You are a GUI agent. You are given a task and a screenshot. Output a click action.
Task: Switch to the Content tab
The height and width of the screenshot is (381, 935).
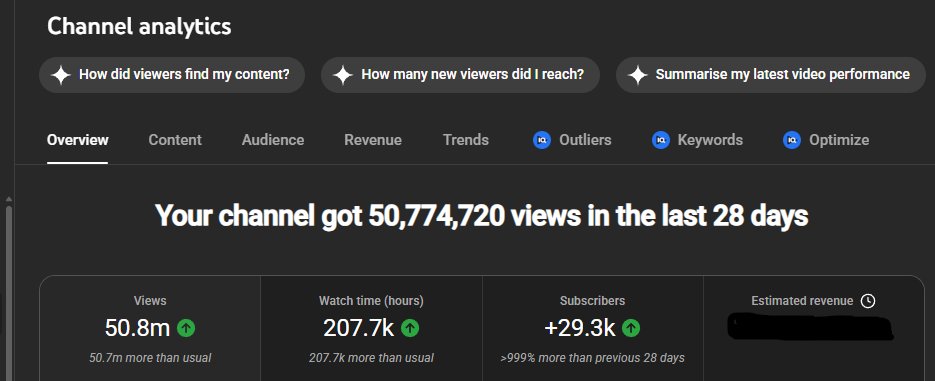pyautogui.click(x=175, y=140)
